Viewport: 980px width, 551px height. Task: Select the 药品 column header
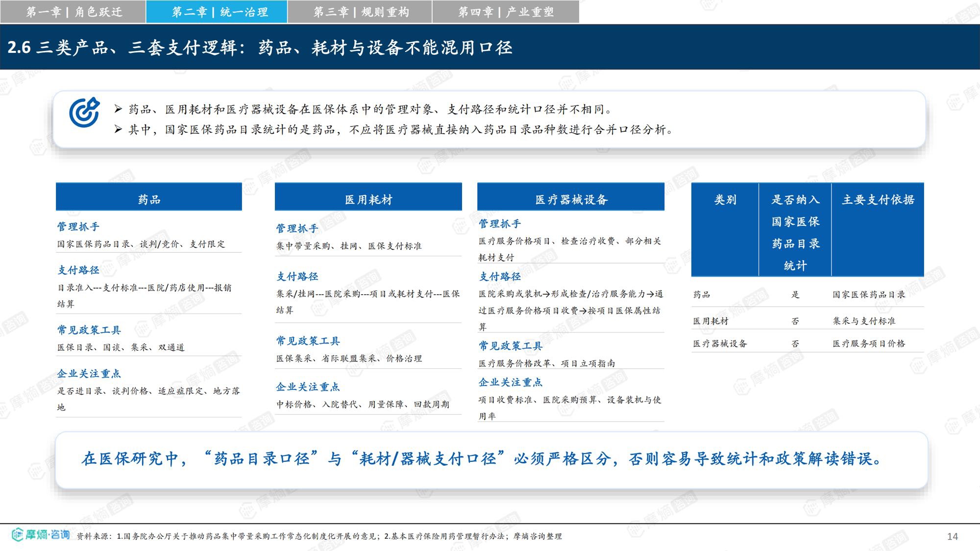pos(149,197)
